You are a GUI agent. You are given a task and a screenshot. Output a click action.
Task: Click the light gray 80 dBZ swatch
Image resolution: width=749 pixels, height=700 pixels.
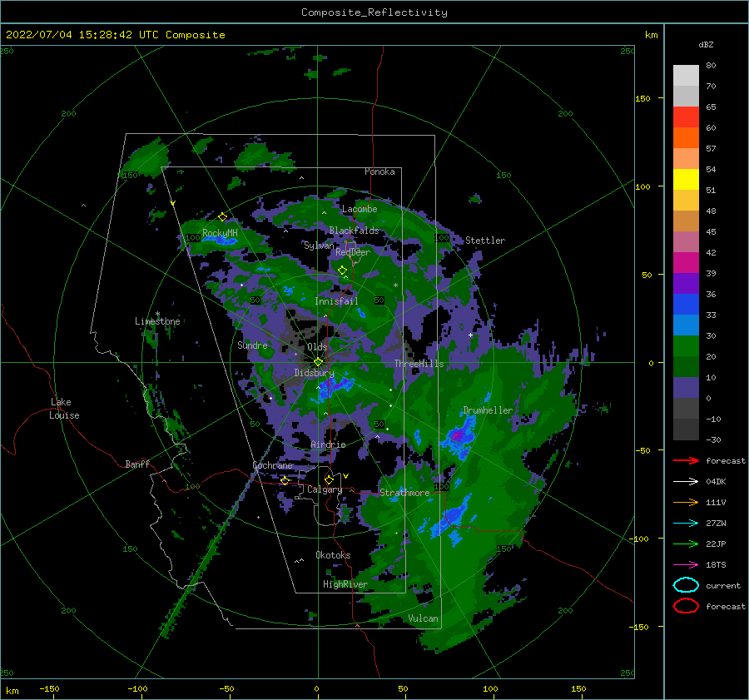686,76
